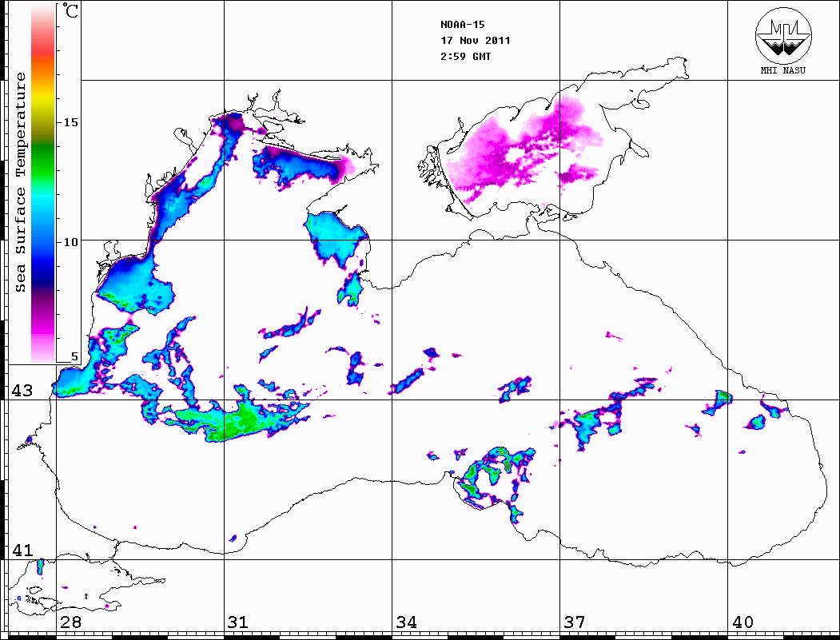Click the longitude label 37

[575, 622]
